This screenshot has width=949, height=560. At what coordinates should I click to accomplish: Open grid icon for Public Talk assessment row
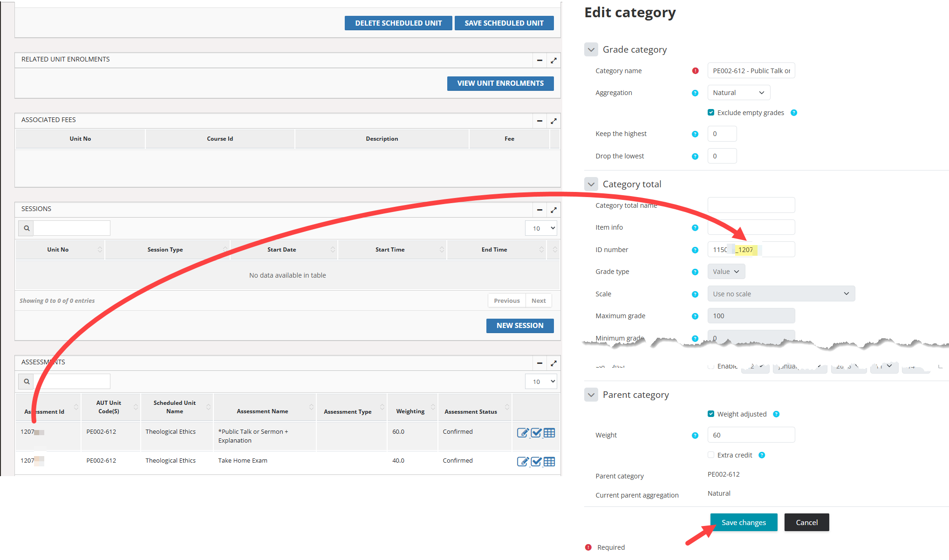click(x=549, y=433)
